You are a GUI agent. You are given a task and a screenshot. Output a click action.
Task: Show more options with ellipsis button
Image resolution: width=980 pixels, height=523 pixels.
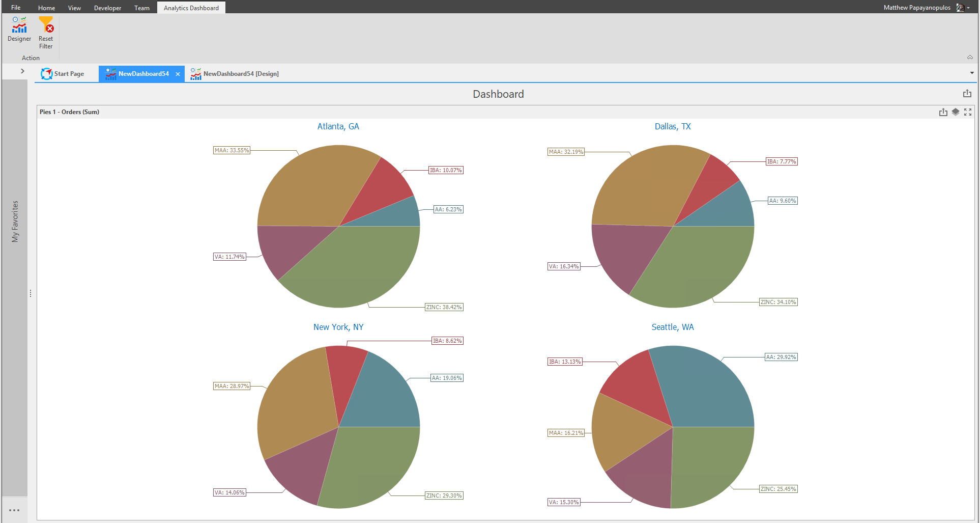click(14, 510)
